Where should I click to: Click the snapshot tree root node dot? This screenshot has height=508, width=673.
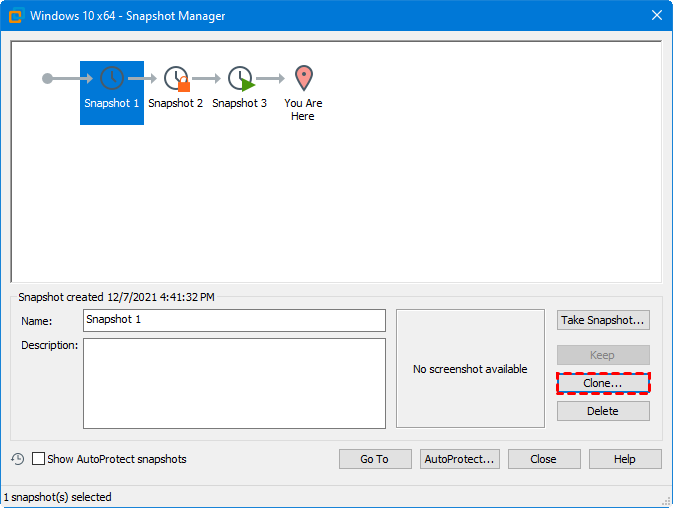point(47,79)
